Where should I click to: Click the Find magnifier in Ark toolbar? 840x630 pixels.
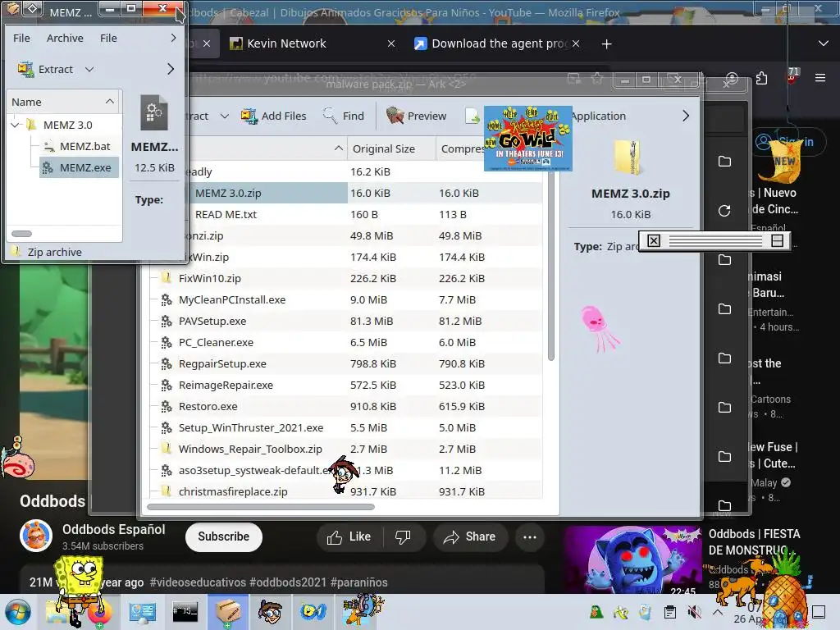tap(330, 115)
